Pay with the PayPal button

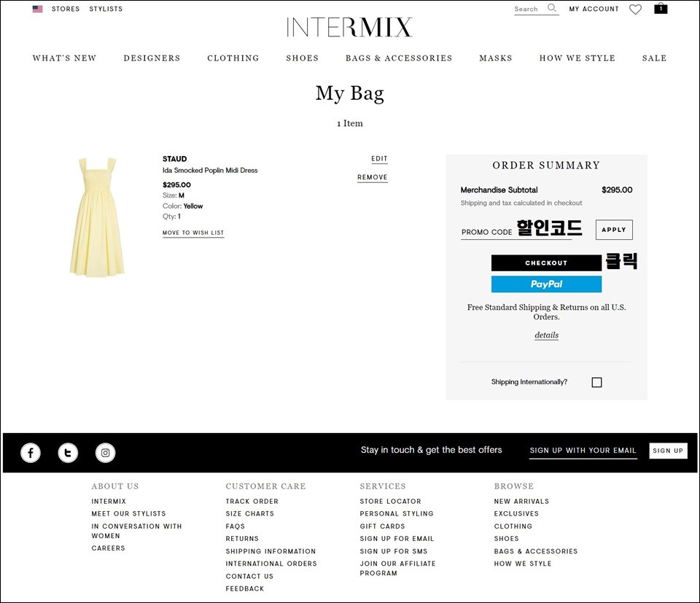546,284
